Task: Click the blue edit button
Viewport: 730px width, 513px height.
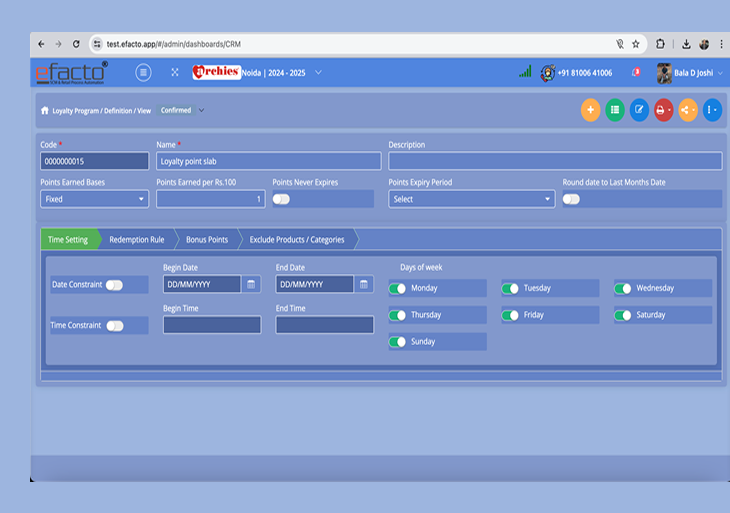Action: point(639,110)
